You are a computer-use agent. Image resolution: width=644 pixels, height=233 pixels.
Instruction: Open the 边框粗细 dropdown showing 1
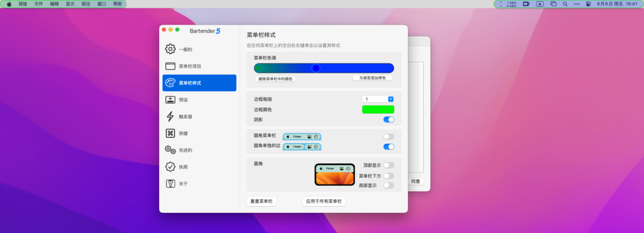point(378,99)
